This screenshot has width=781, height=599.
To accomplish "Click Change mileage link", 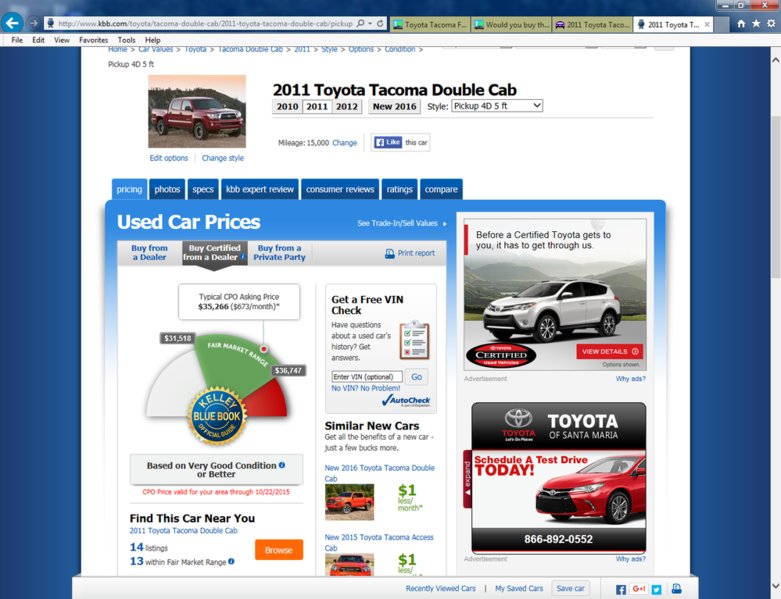I will (345, 143).
